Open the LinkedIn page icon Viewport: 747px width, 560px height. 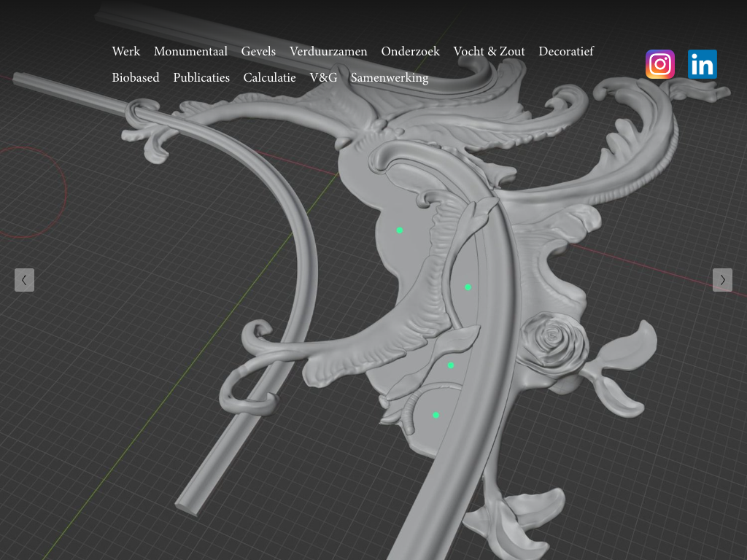click(702, 64)
